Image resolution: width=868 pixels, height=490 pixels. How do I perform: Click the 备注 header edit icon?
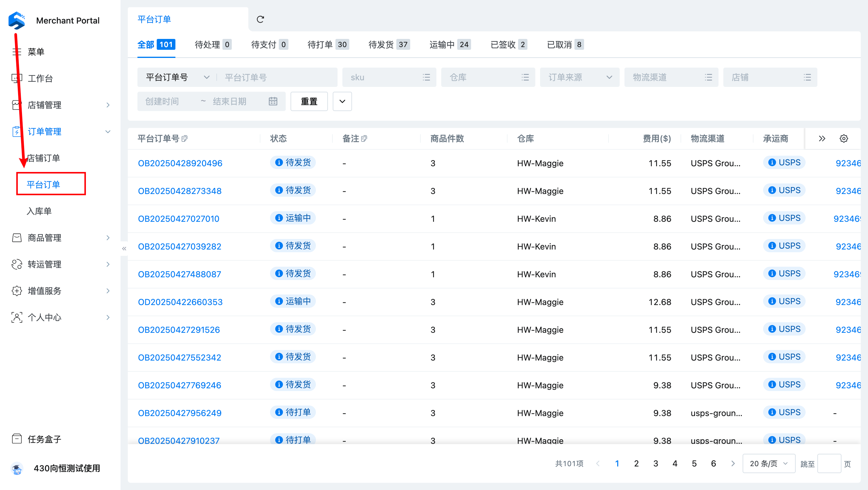click(364, 138)
